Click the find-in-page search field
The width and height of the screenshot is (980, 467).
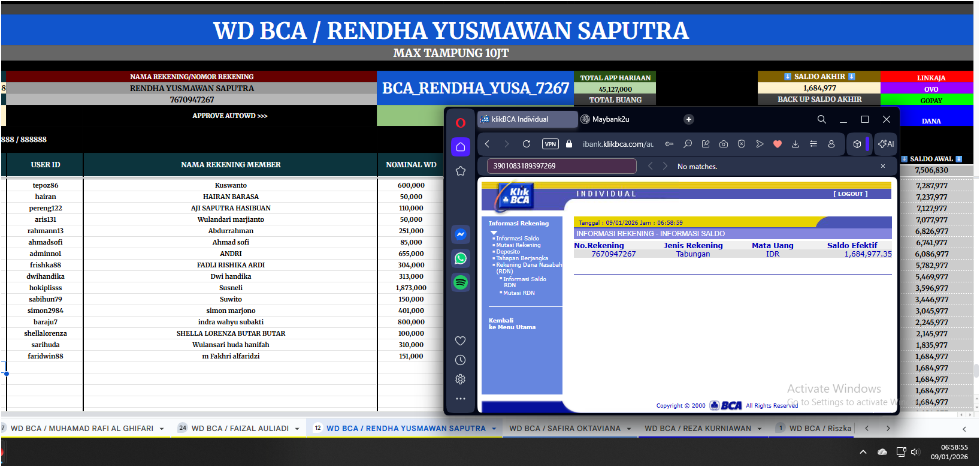click(x=561, y=166)
